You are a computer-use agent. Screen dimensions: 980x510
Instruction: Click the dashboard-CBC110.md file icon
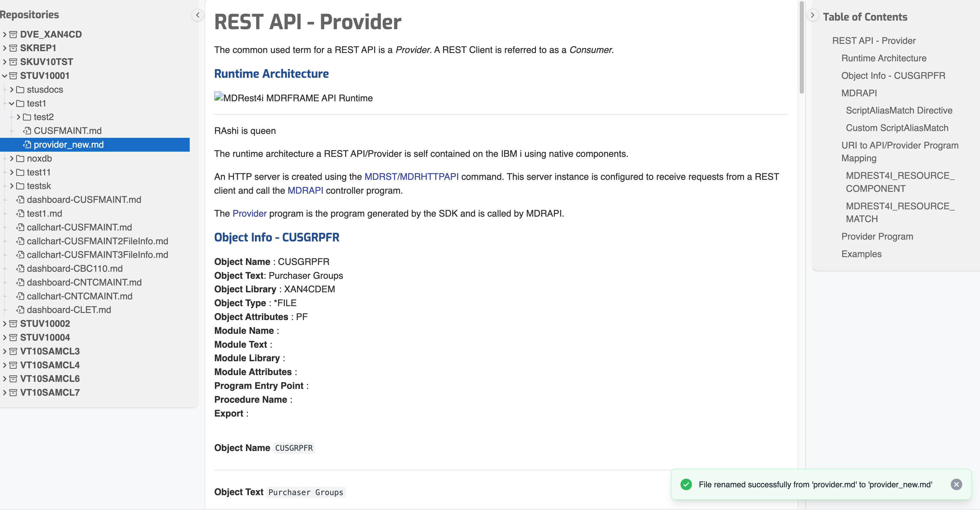click(20, 269)
